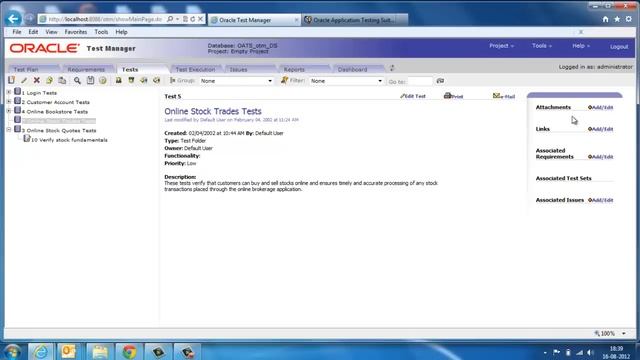
Task: Click the Login Tests folder icon
Action: 18,91
